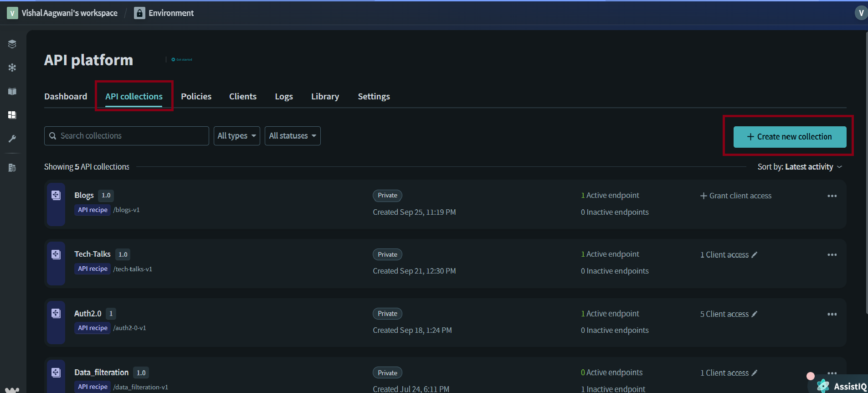This screenshot has width=868, height=393.
Task: Click Create new collection button
Action: coord(790,137)
